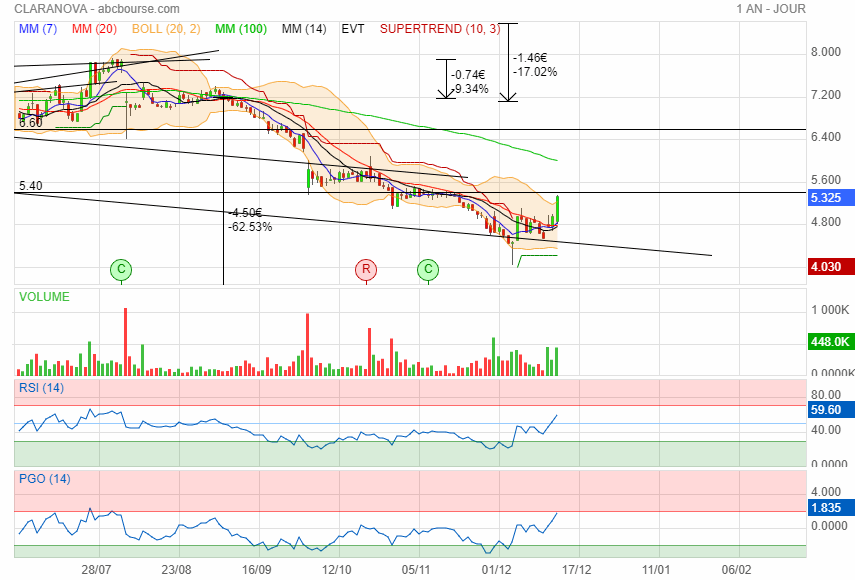The width and height of the screenshot is (855, 580).
Task: Click the -17.02% measurement annotation
Action: tap(535, 72)
